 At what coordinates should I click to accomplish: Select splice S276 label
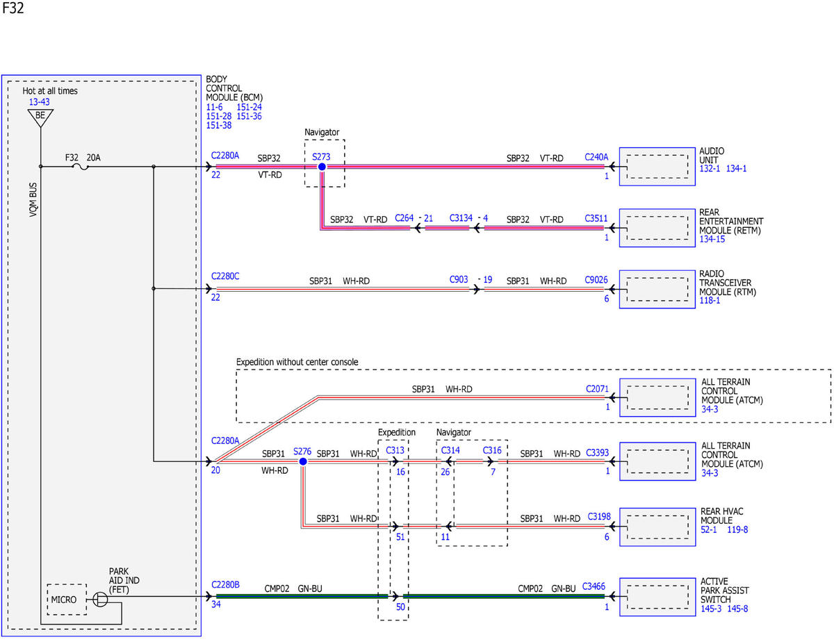[302, 451]
